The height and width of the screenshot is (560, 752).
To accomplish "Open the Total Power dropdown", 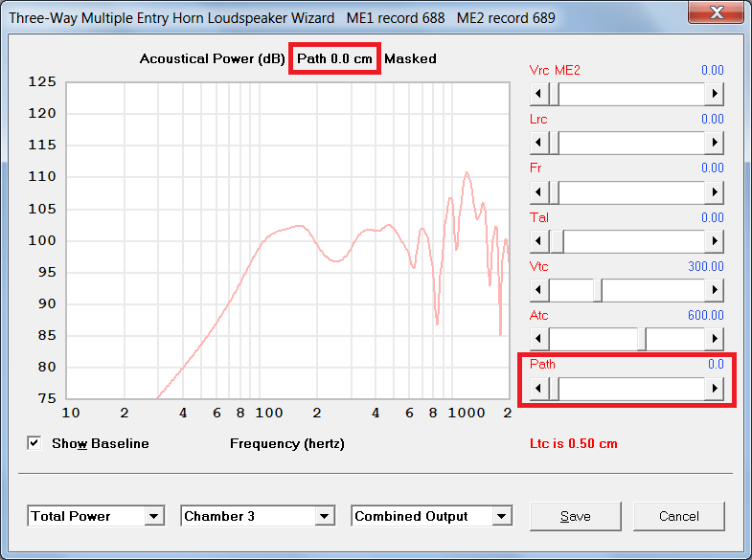I will (154, 516).
